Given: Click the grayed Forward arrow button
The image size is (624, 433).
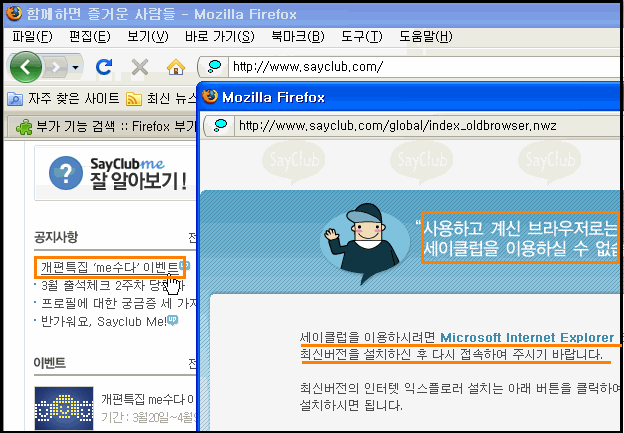Looking at the screenshot, I should coord(56,68).
